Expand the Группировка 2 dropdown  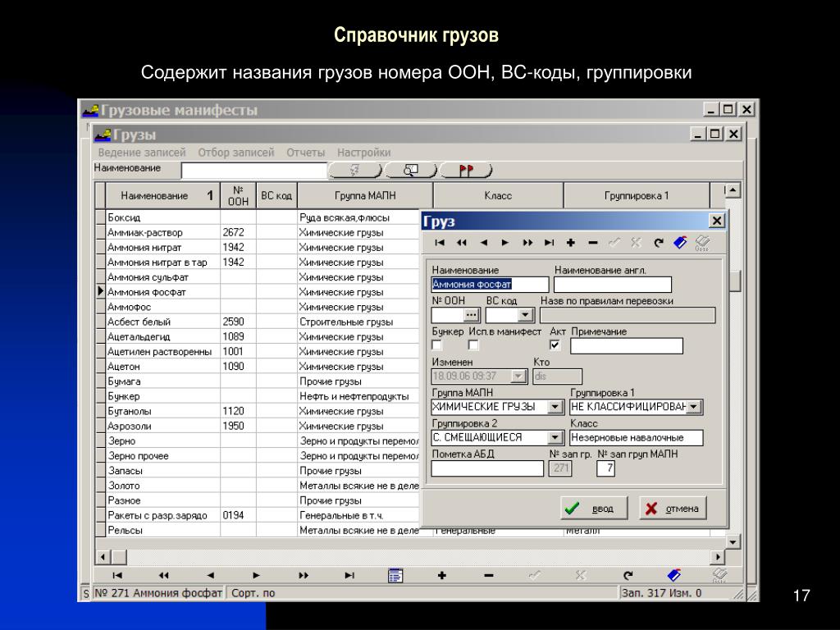click(555, 438)
